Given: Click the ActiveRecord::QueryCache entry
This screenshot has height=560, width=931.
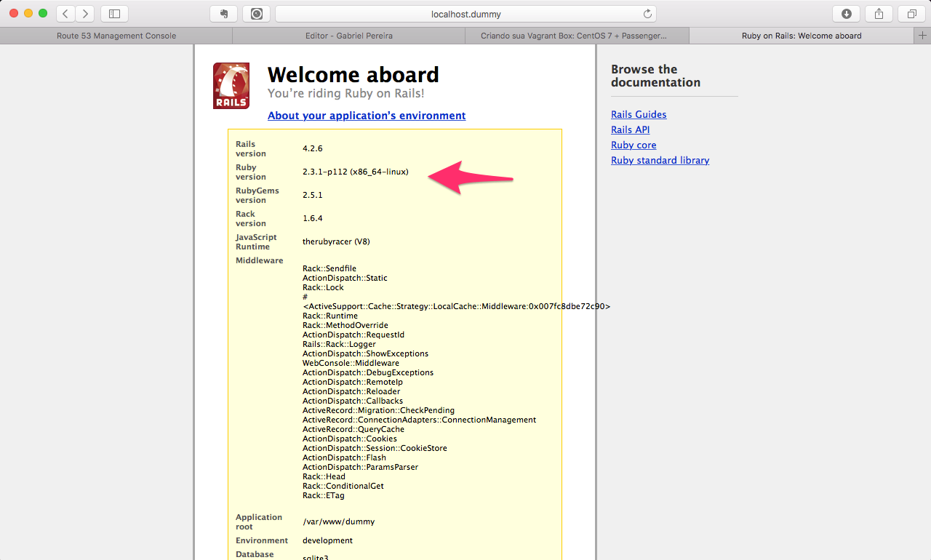Looking at the screenshot, I should pos(353,429).
